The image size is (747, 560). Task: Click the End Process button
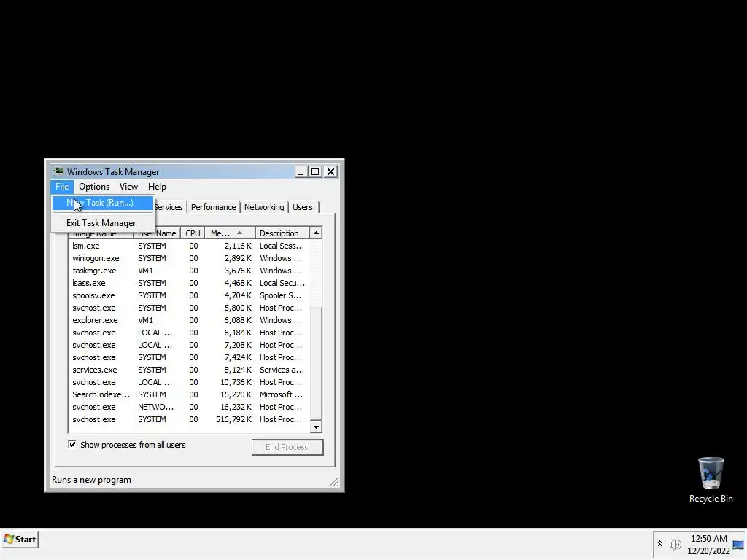tap(287, 447)
